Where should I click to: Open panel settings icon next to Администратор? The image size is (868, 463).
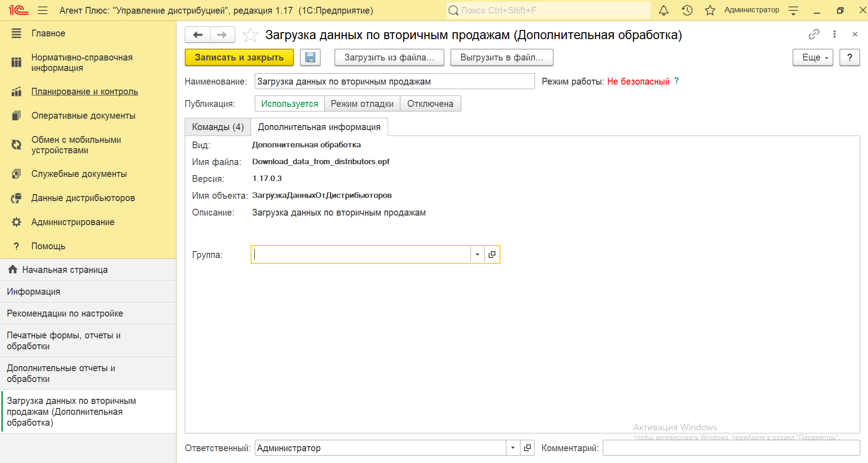coord(793,10)
